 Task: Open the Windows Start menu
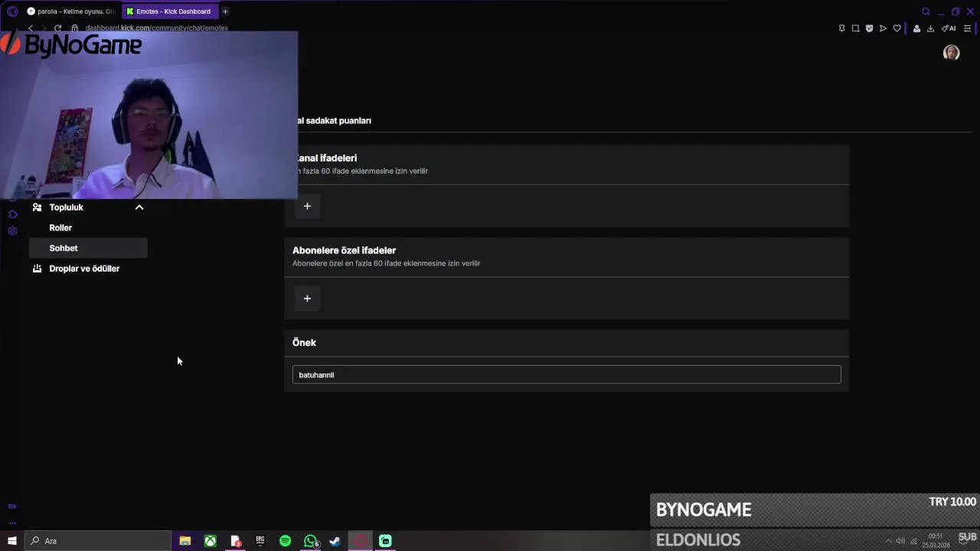coord(11,541)
